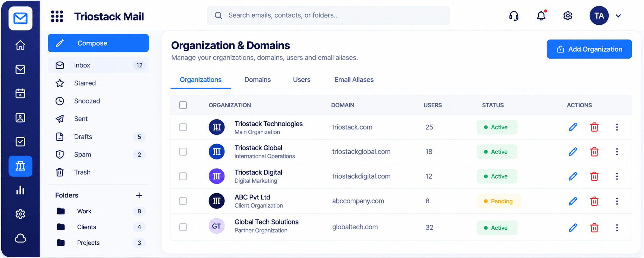Open the gear settings in top bar
The image size is (644, 258).
(x=568, y=16)
